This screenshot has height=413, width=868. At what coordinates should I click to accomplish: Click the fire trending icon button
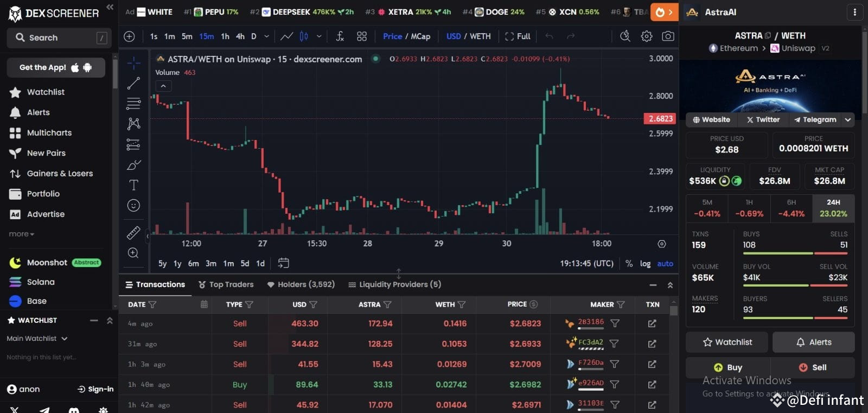pos(664,12)
